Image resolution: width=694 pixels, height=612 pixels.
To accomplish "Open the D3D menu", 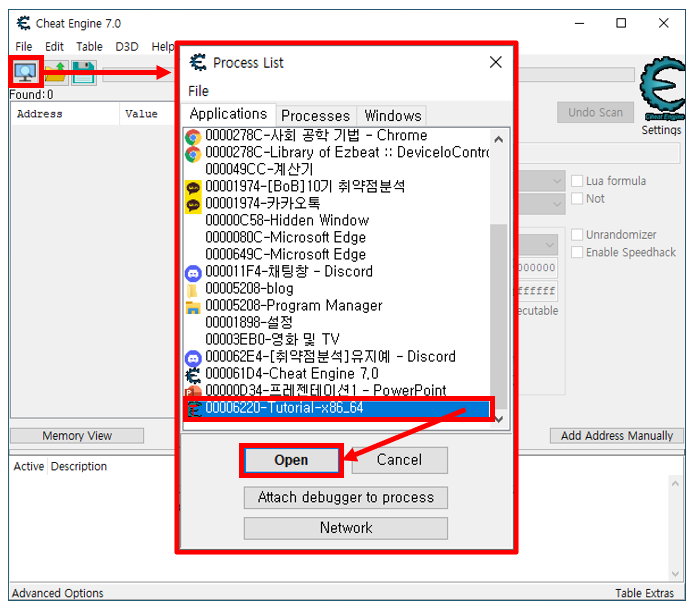I will tap(127, 46).
